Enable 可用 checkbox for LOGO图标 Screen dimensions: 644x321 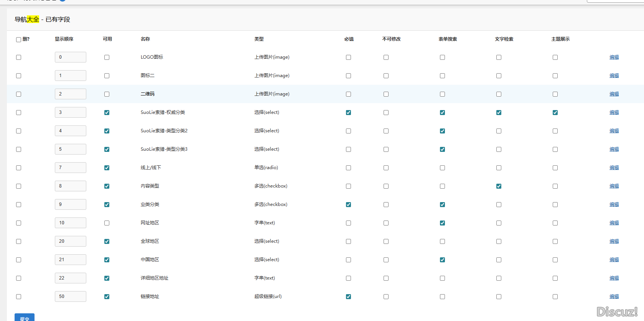pyautogui.click(x=107, y=57)
